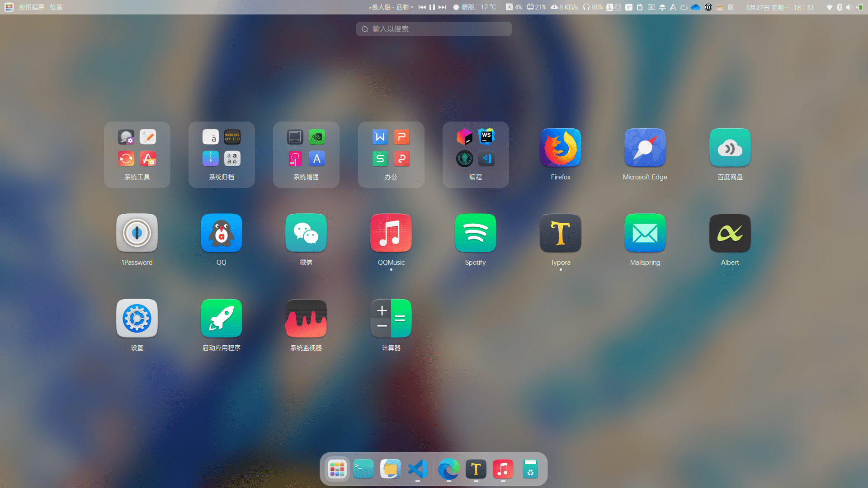Open the terminal from the dock
The width and height of the screenshot is (868, 488).
pyautogui.click(x=363, y=469)
